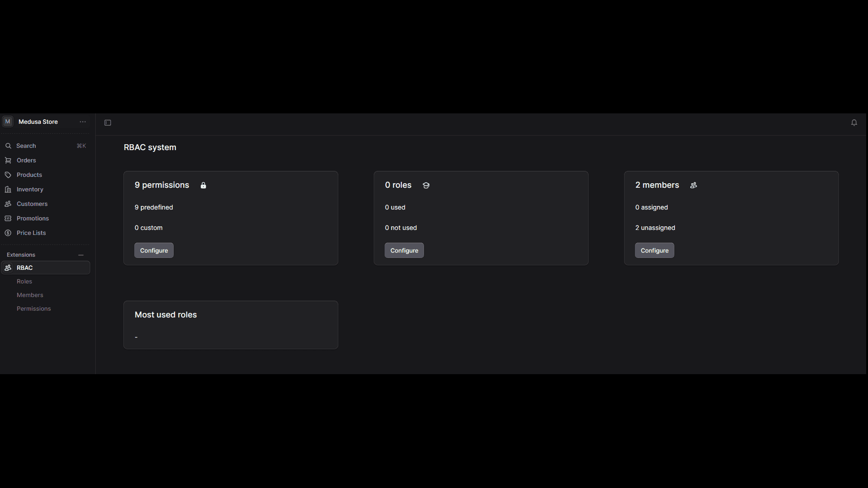Click the Customers sidebar icon

click(8, 204)
